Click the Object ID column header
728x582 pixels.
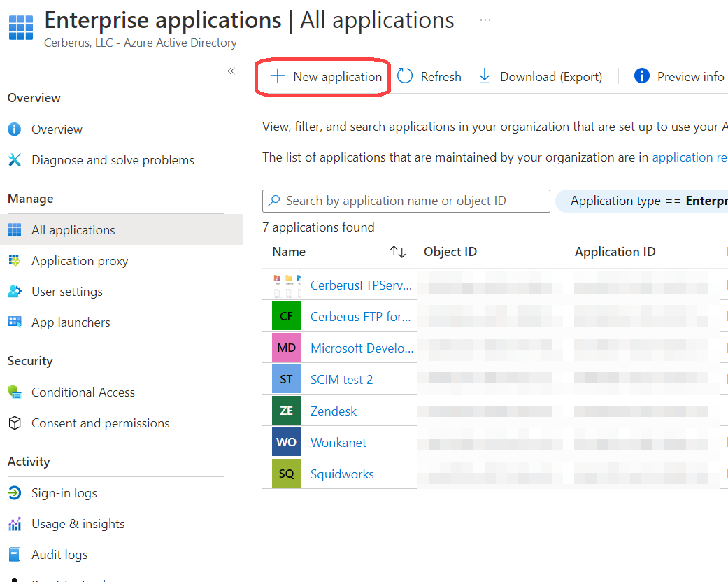click(450, 252)
